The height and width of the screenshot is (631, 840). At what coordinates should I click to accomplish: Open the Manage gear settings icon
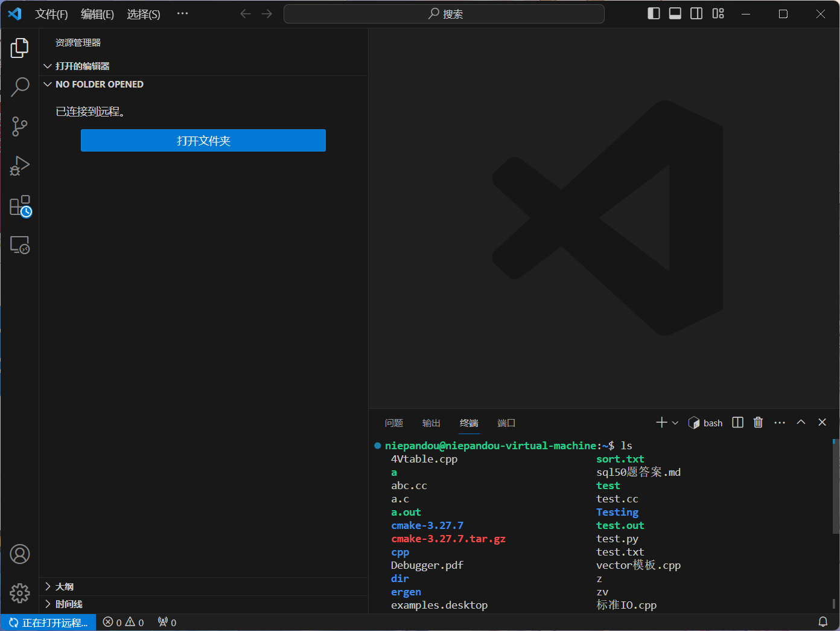tap(20, 593)
